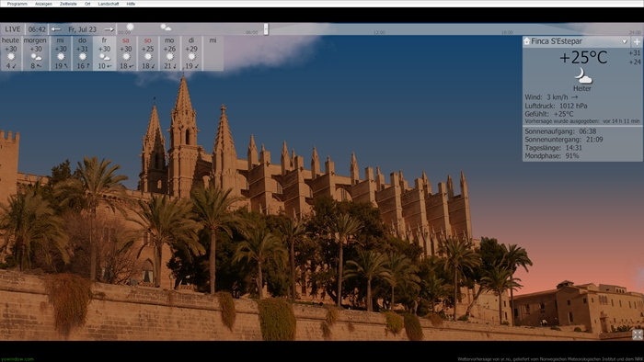Open the Hilfe menu
Image resolution: width=644 pixels, height=362 pixels.
131,4
